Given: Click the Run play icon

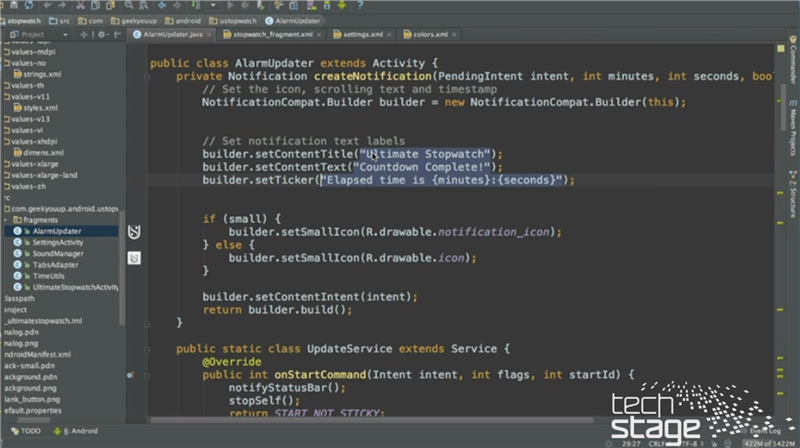Looking at the screenshot, I should pos(230,5).
